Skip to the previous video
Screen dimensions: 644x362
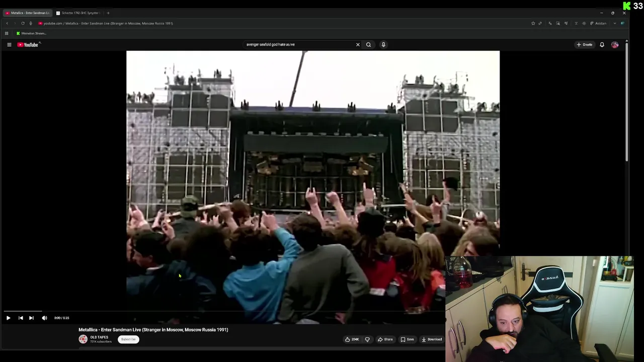(x=21, y=318)
